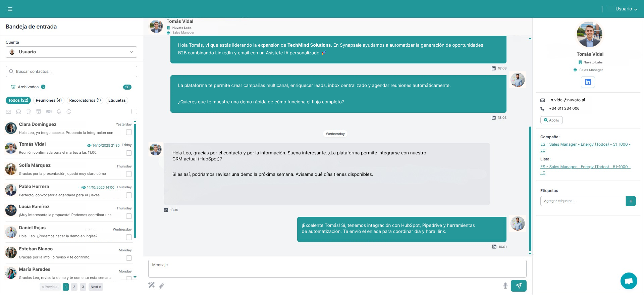644x295 pixels.
Task: Click the handshake meeting toolbar icon
Action: (49, 111)
